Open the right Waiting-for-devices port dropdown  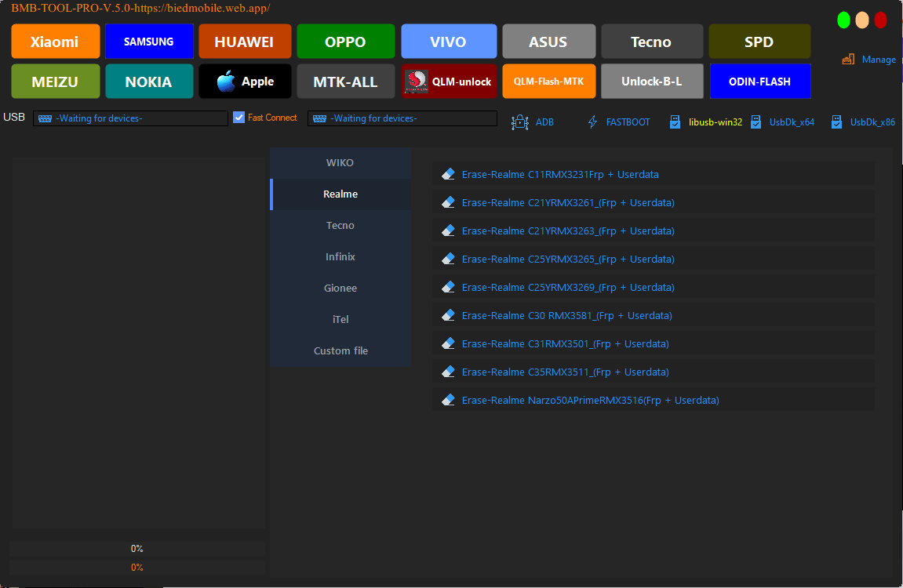click(x=402, y=118)
